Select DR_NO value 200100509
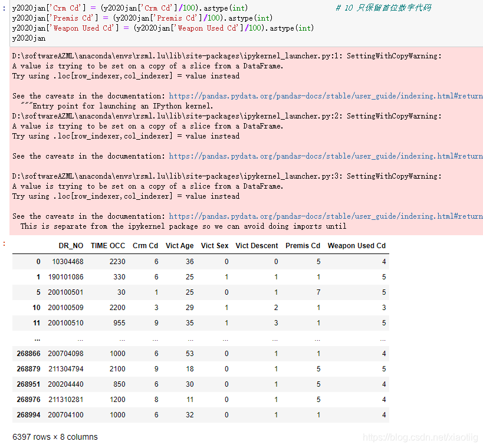483x448 pixels. point(65,308)
